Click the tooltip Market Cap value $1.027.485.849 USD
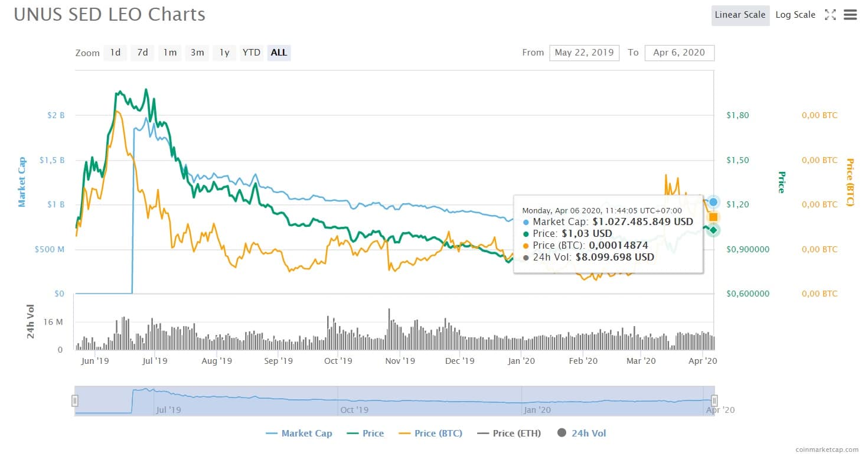The image size is (868, 456). click(x=642, y=222)
